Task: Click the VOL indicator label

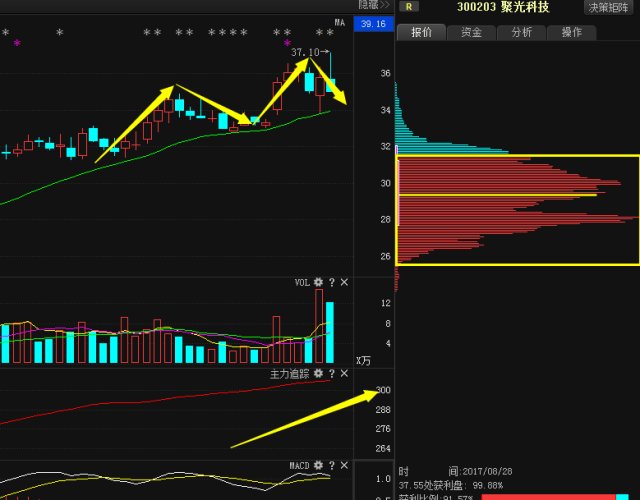Action: (302, 282)
